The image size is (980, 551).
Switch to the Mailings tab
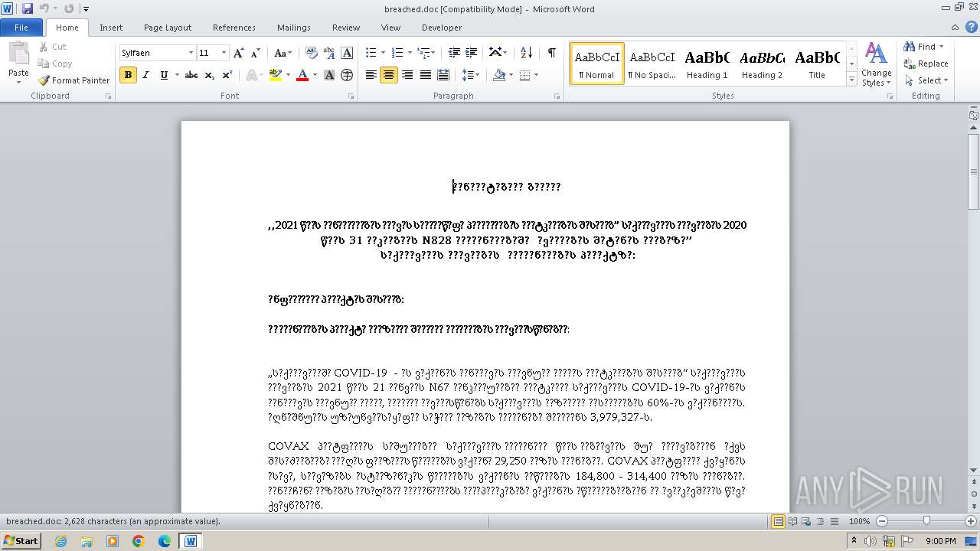tap(294, 28)
